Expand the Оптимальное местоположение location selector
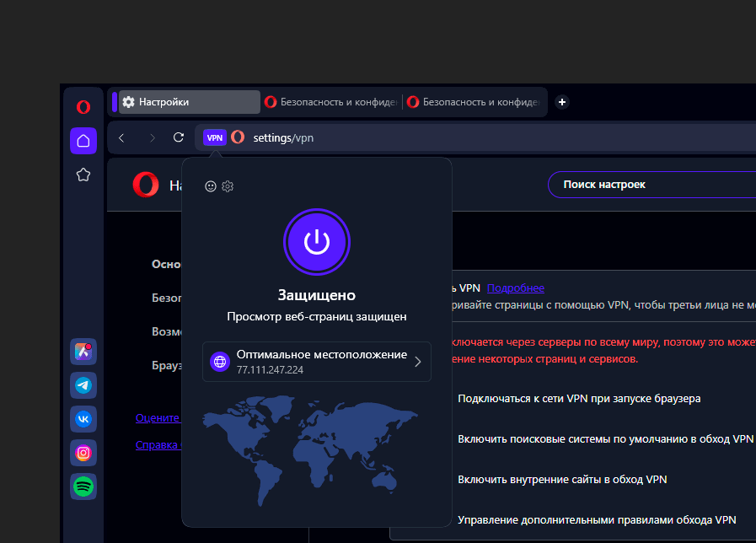 point(316,362)
